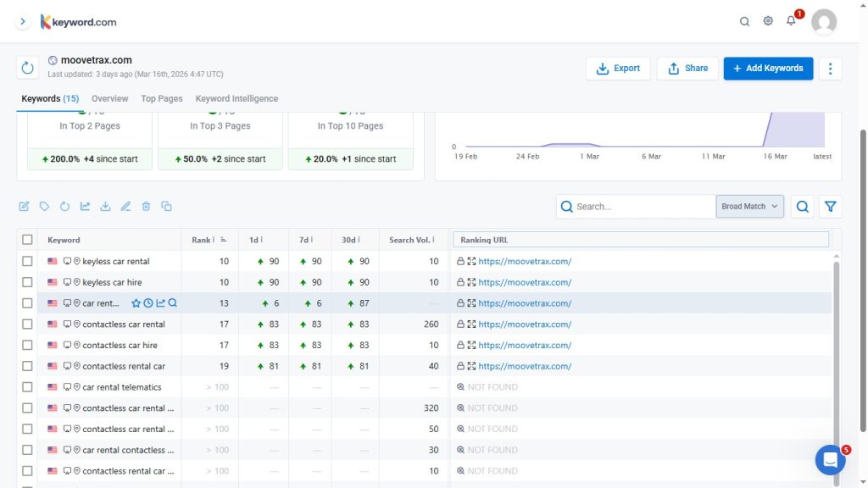
Task: Expand the sidebar with the chevron arrow
Action: click(23, 21)
